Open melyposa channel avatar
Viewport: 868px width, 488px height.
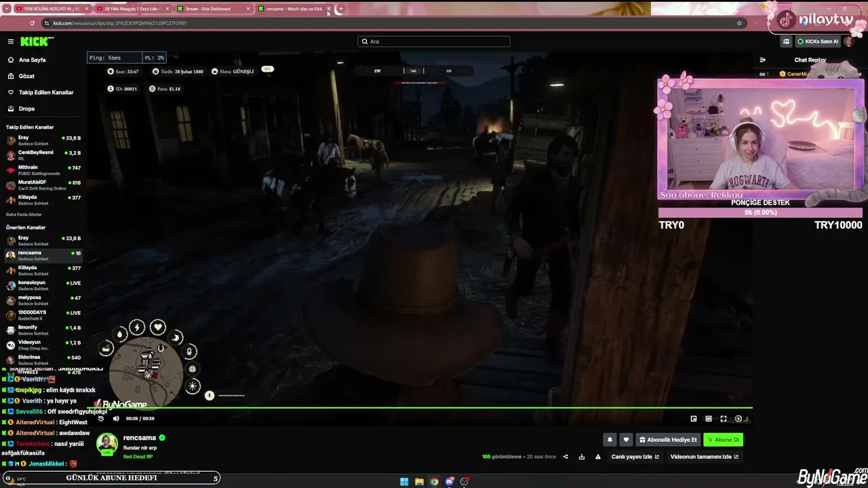click(x=11, y=300)
